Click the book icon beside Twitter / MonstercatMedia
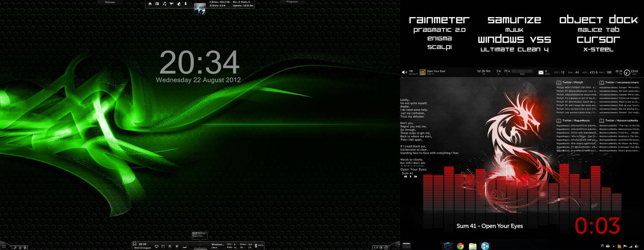 point(601,121)
